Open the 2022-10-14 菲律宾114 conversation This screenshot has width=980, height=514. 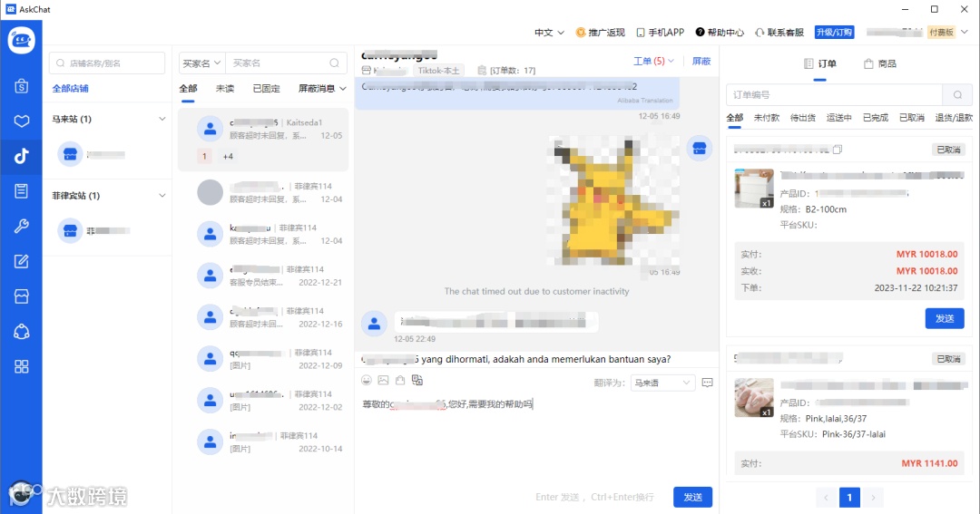[263, 441]
